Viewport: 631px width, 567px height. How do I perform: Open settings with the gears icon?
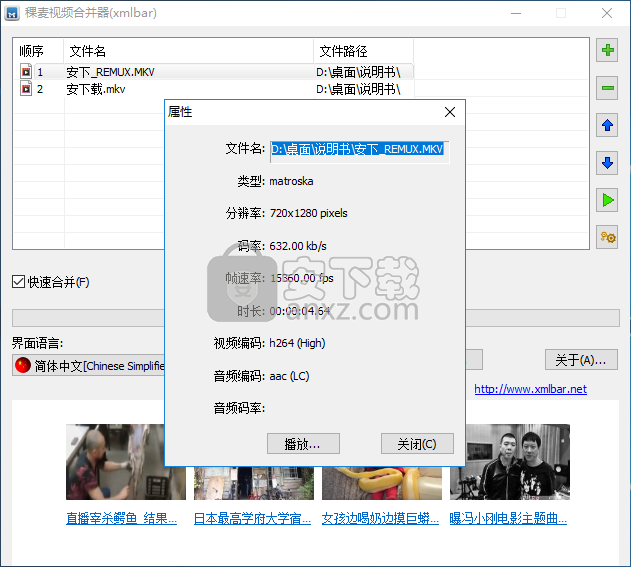pos(607,237)
